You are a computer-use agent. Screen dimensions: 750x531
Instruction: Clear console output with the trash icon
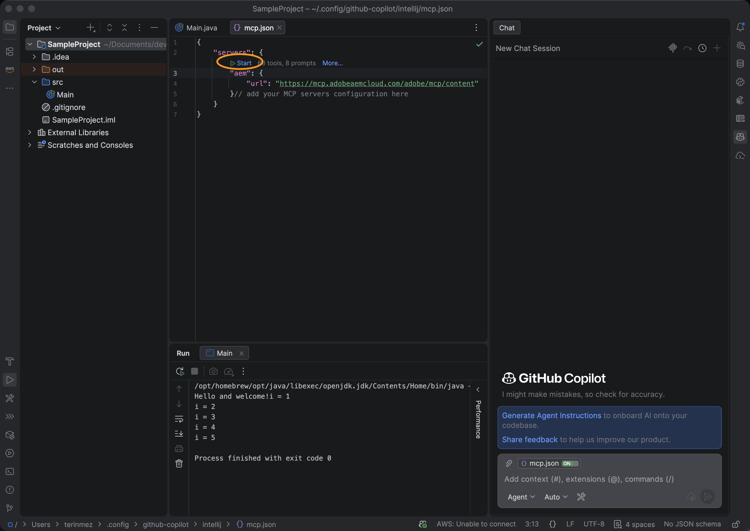click(x=179, y=463)
